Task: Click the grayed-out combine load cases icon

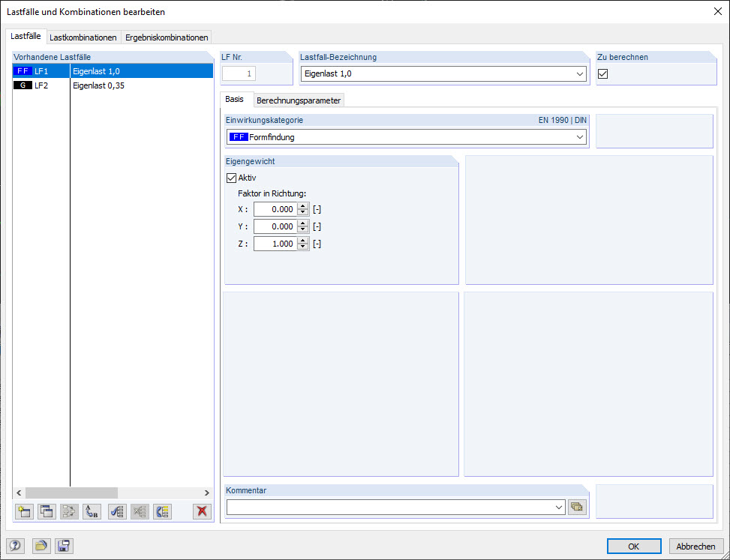Action: point(70,511)
